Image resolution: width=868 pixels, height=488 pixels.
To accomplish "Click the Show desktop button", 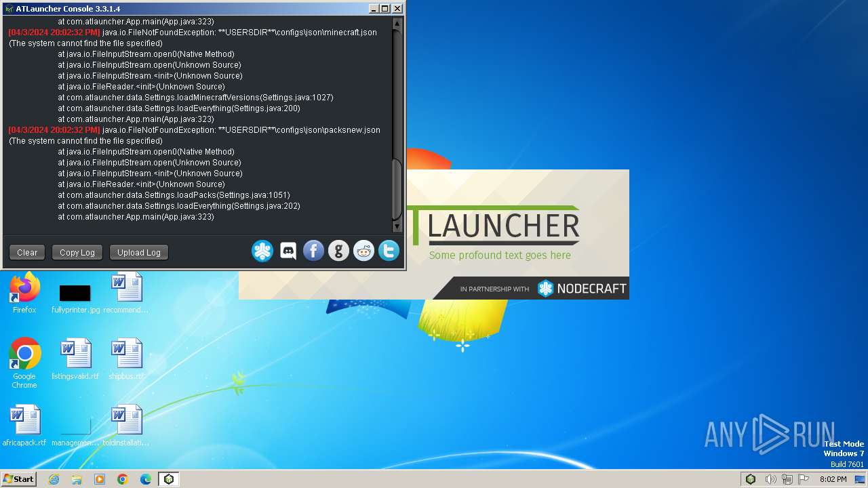I will (x=861, y=479).
